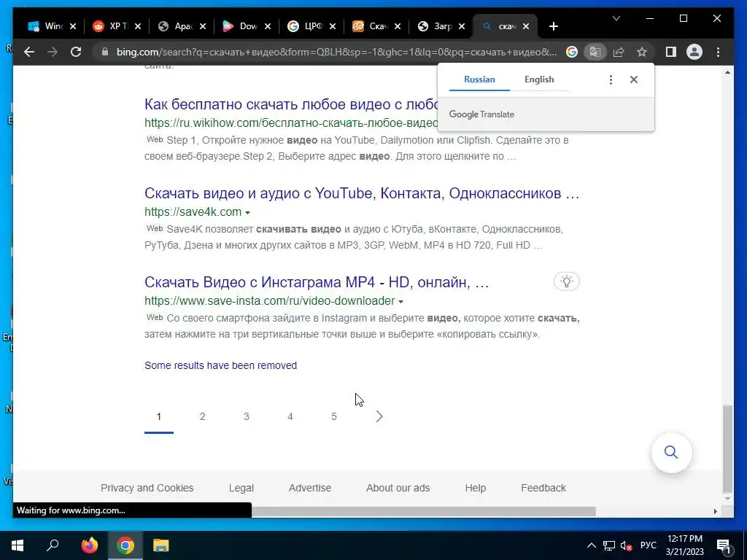
Task: Close the Dow tab
Action: [268, 27]
